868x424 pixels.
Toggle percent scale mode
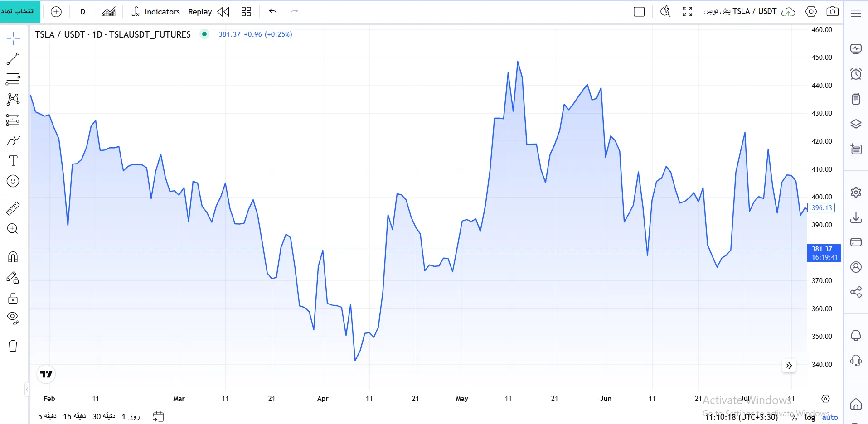[794, 417]
